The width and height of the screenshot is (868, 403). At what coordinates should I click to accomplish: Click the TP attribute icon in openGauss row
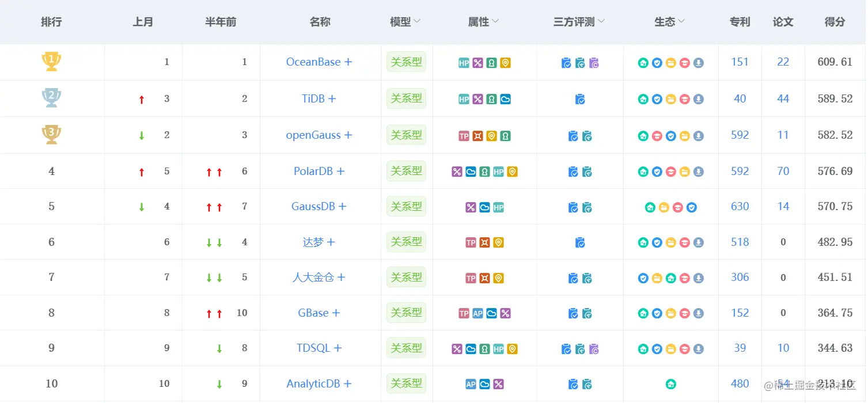464,136
